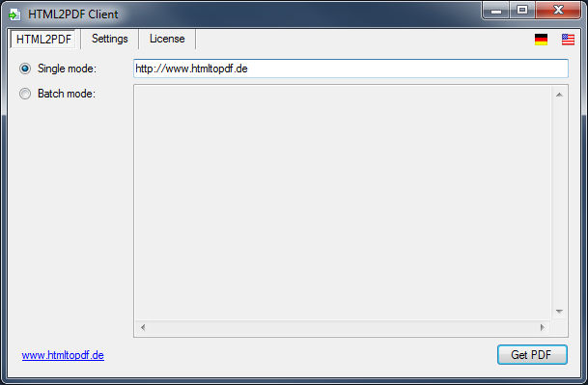Maximize the HTML2PDF Client window

click(x=522, y=11)
